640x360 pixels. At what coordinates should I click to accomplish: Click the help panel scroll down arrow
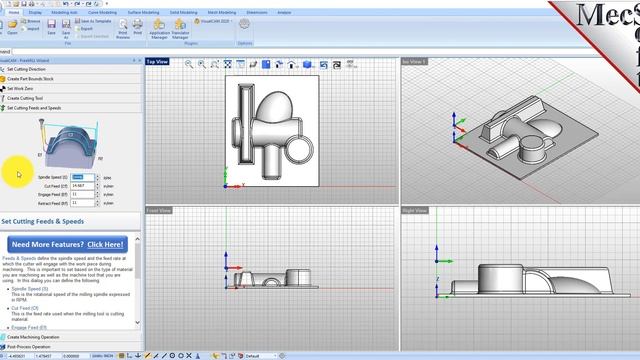tap(138, 322)
